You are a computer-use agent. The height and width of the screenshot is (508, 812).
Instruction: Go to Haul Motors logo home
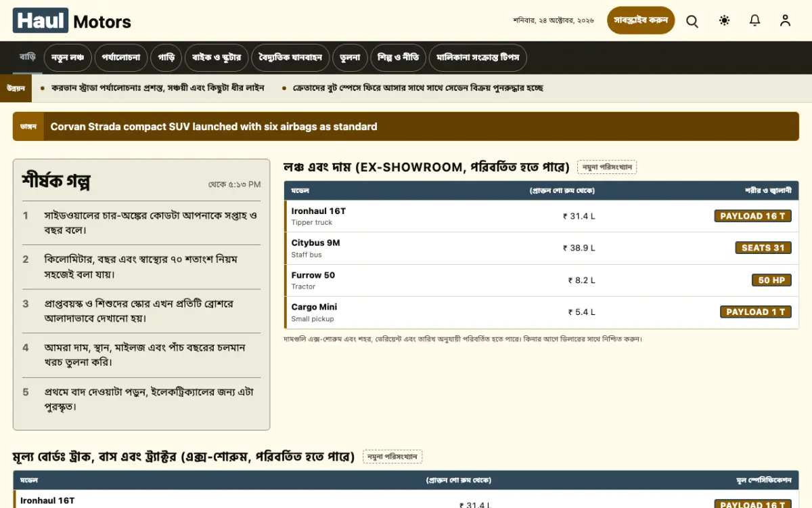tap(72, 21)
